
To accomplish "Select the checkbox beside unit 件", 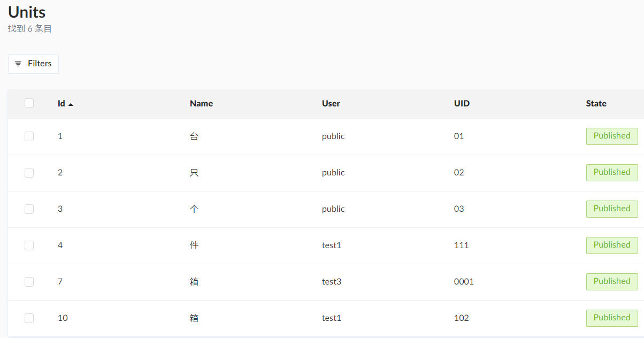I will [x=29, y=245].
